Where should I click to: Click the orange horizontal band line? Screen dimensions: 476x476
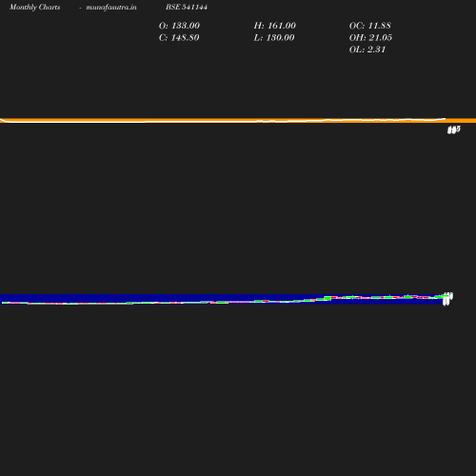click(x=238, y=121)
